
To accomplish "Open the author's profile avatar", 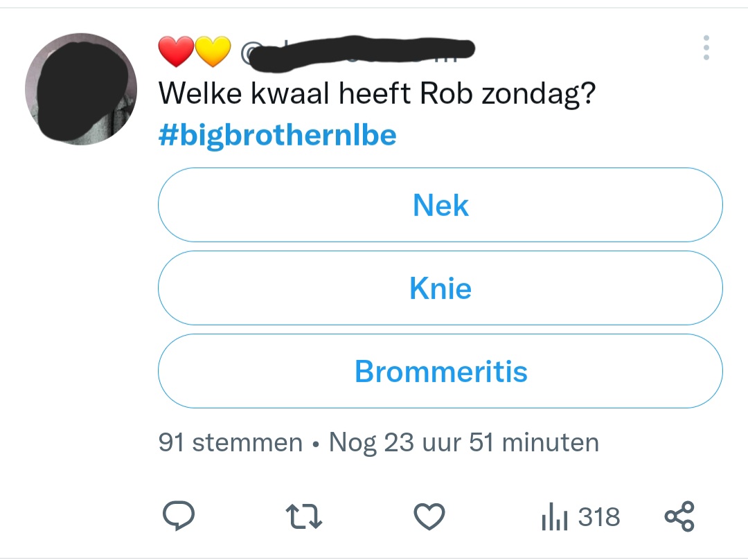I will click(x=81, y=89).
